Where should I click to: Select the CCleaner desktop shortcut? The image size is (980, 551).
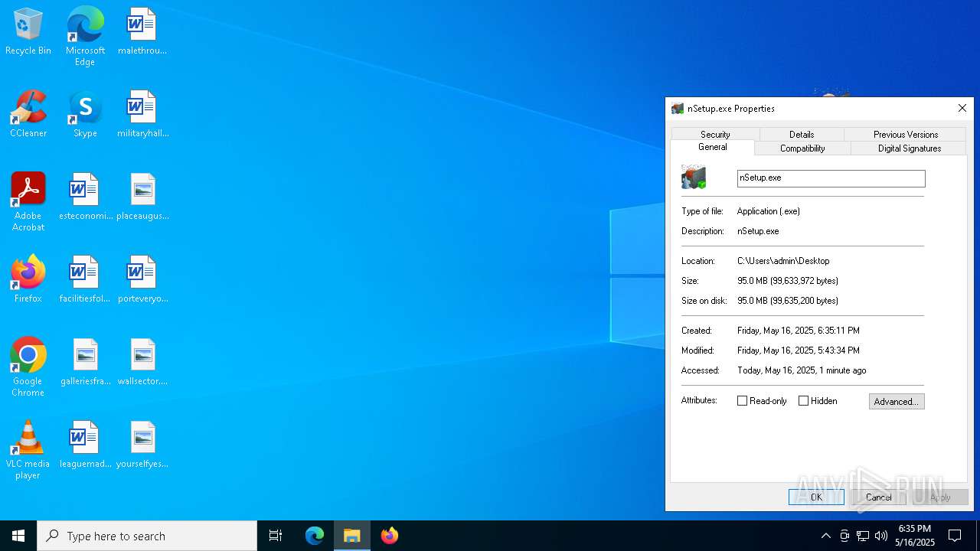[x=28, y=115]
